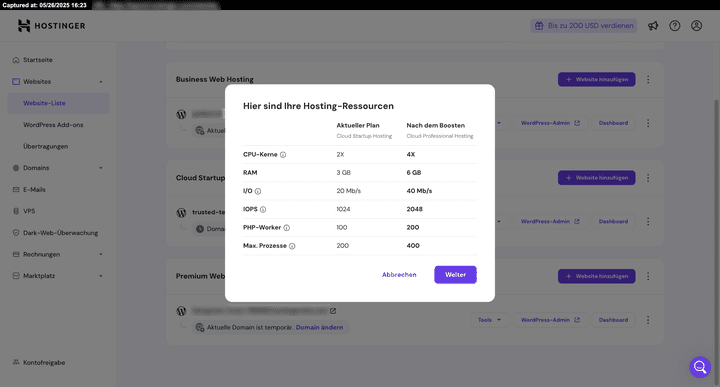
Task: Collapse the Websites sidebar section
Action: click(x=101, y=82)
